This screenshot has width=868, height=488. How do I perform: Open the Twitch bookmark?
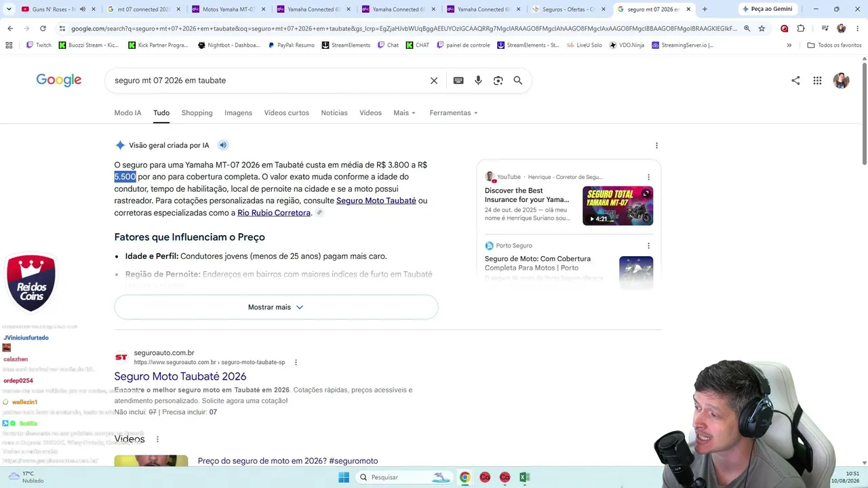click(39, 45)
